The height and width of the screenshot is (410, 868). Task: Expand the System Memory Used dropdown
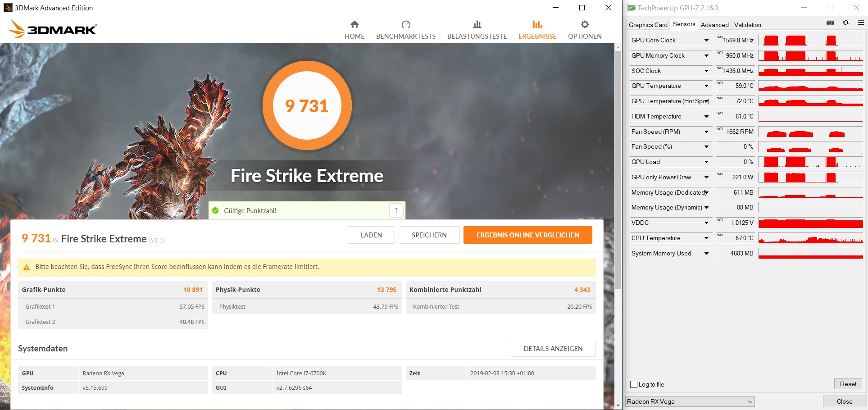(706, 254)
